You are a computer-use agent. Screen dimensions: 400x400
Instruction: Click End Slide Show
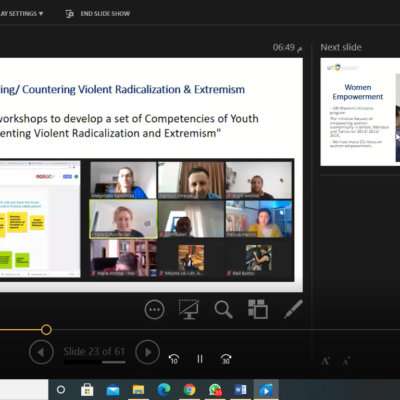point(105,14)
